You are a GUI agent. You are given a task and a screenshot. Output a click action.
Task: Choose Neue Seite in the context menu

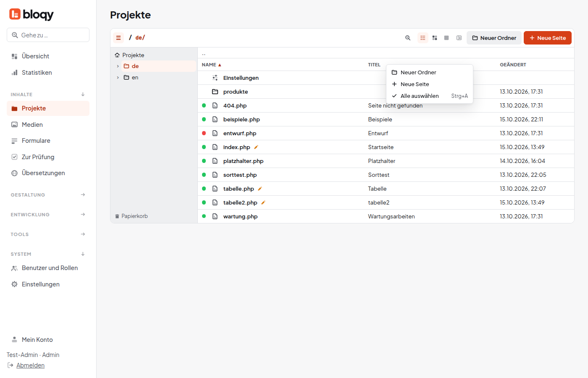(x=430, y=84)
